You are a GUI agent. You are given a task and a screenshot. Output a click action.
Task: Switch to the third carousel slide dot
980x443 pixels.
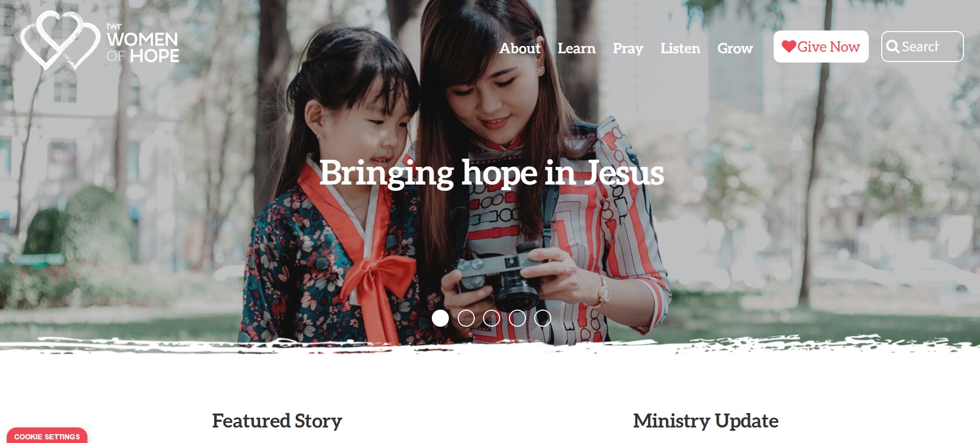click(x=491, y=318)
